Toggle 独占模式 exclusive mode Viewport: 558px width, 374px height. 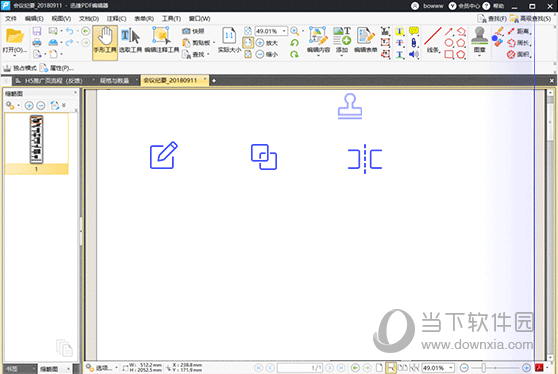click(20, 68)
